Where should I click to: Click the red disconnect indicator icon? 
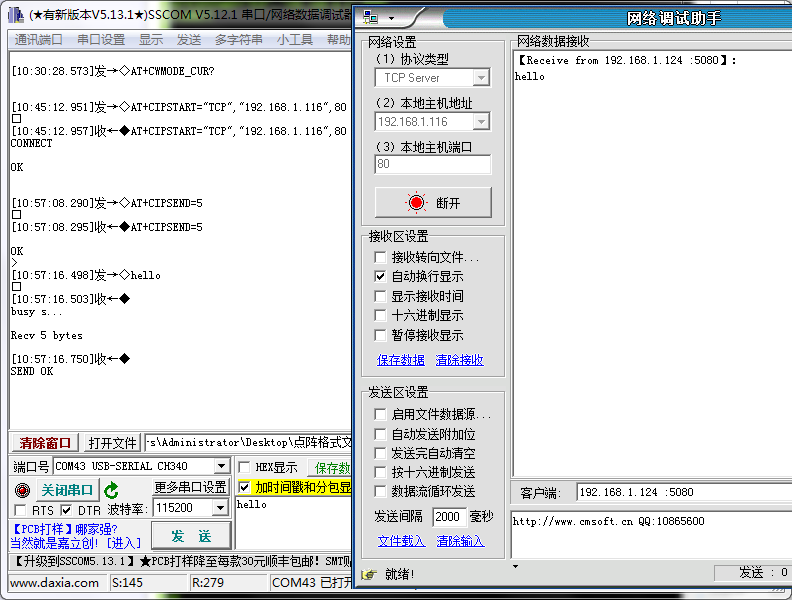coord(416,203)
